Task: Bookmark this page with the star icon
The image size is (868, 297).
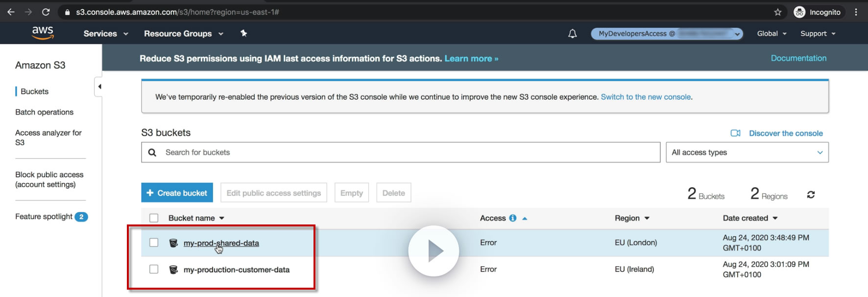Action: [x=777, y=12]
